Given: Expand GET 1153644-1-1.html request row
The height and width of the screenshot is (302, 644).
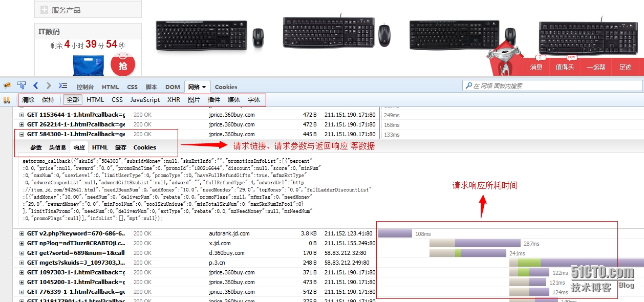Looking at the screenshot, I should (22, 115).
